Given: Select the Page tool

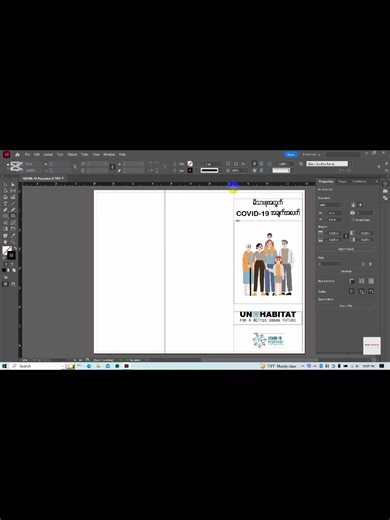Looking at the screenshot, I should click(x=5, y=191).
